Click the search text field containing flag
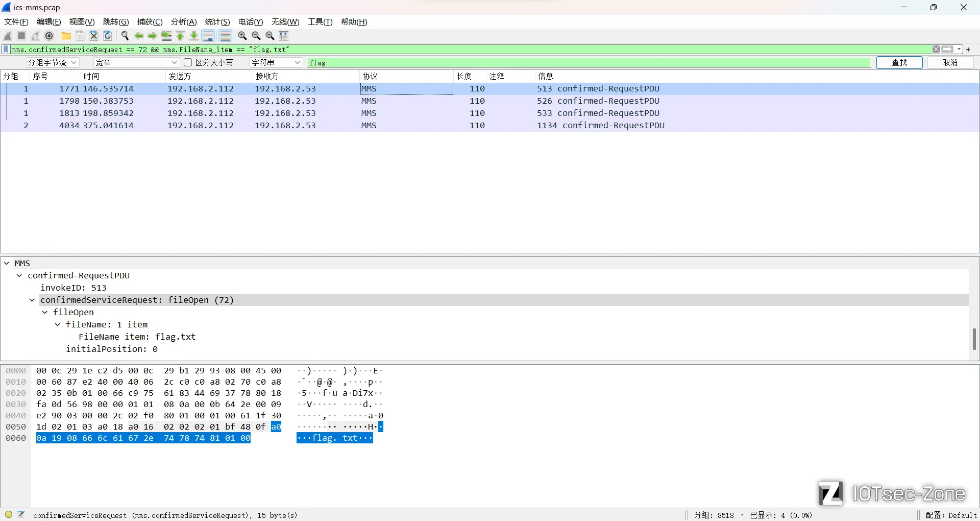This screenshot has height=521, width=980. point(589,62)
